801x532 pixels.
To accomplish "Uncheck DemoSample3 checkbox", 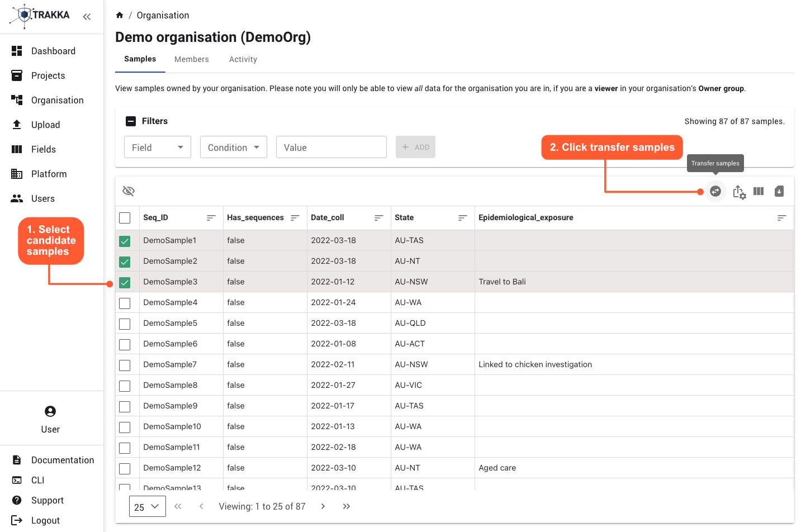I will (x=125, y=282).
